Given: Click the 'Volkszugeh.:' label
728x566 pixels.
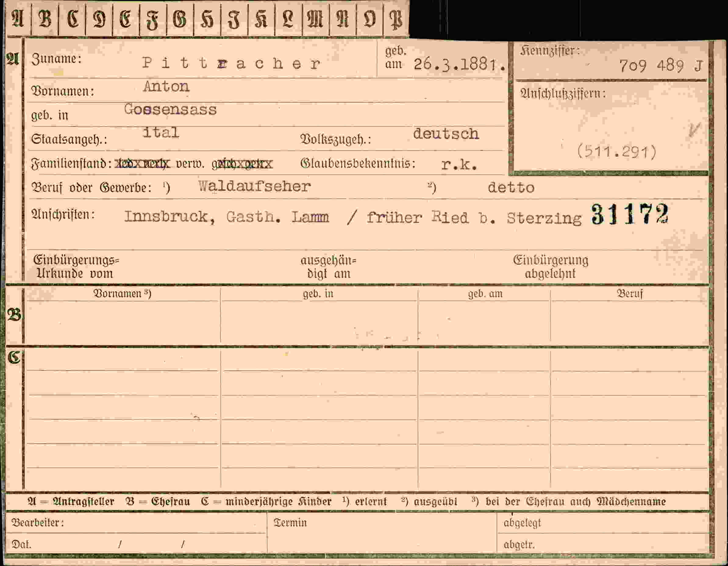Looking at the screenshot, I should 336,139.
